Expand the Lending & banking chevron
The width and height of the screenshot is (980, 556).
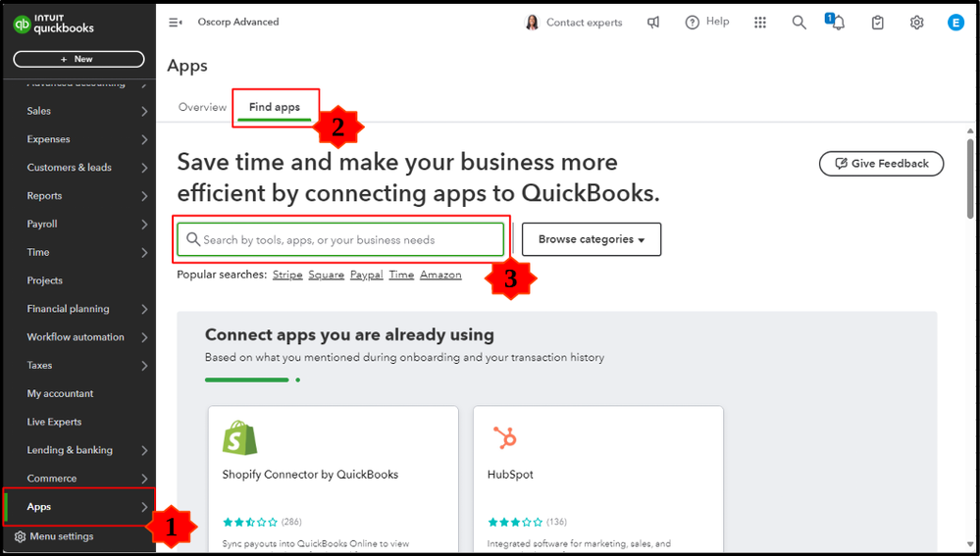coord(144,450)
